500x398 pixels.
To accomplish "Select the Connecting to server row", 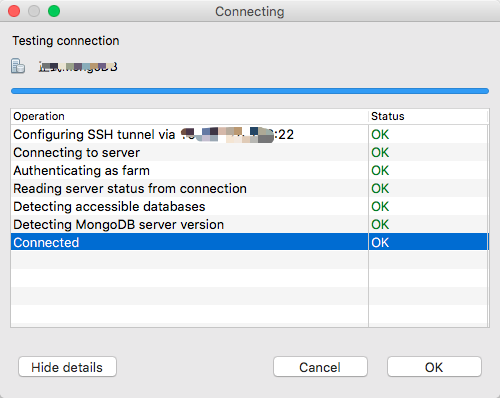I will pos(250,152).
